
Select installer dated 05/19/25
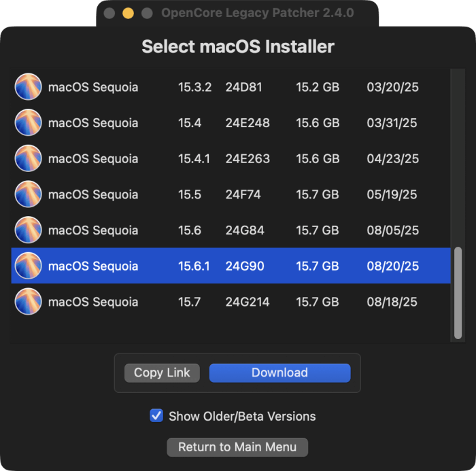231,194
